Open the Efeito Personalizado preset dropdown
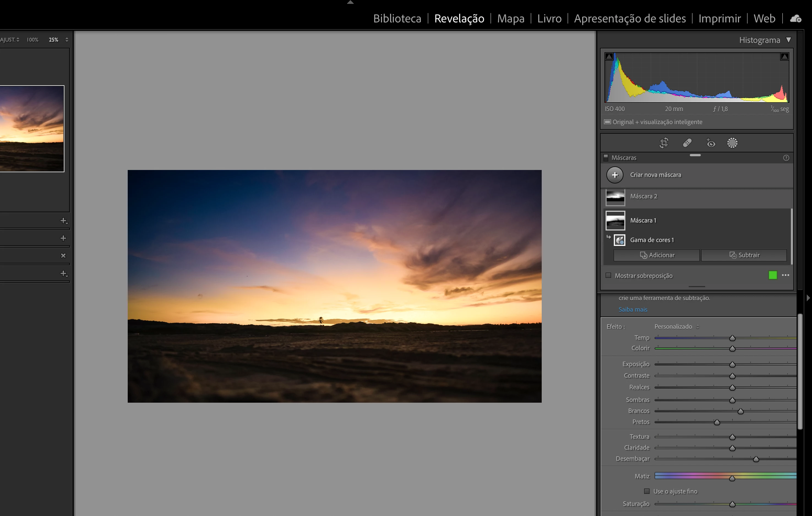The height and width of the screenshot is (516, 812). 677,326
